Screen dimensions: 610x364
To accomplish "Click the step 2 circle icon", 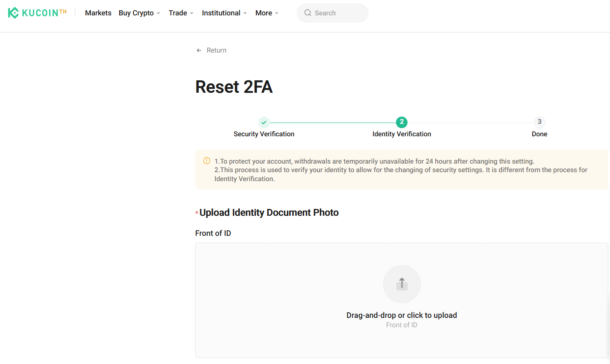I will click(x=402, y=122).
